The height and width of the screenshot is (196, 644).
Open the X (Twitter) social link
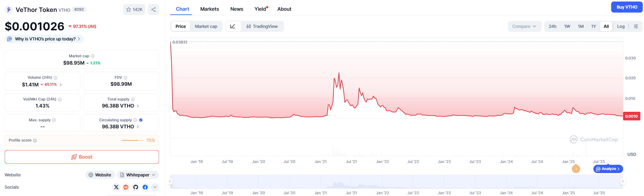point(116,187)
